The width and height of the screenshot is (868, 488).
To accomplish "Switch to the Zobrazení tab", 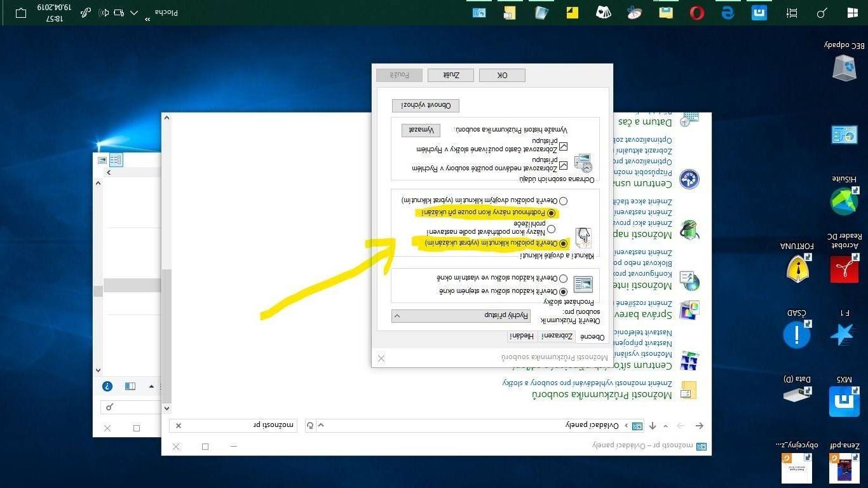I will 557,336.
